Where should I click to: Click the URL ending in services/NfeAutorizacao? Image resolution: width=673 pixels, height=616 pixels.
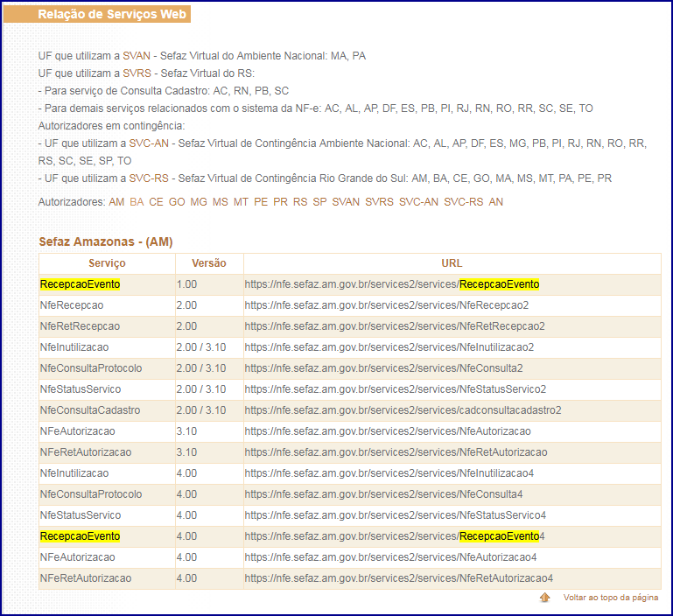coord(388,431)
